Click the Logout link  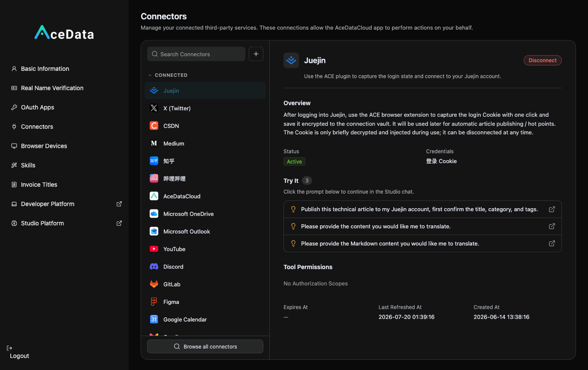click(19, 356)
